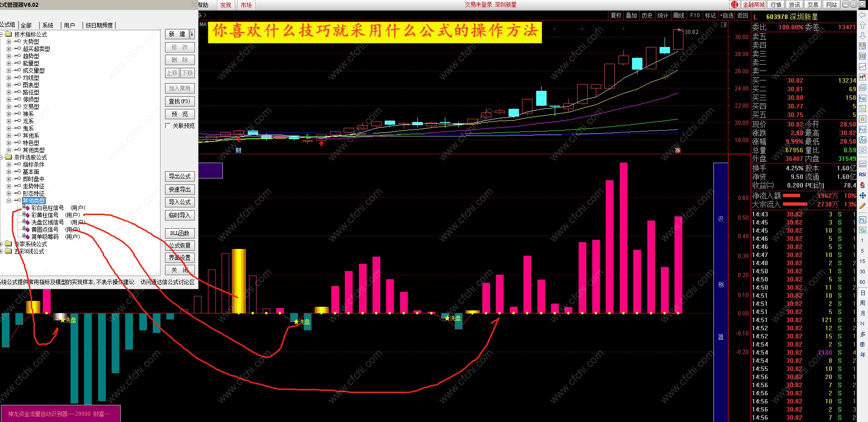The image size is (868, 422).
Task: Click the 金融商城 logo icon at top
Action: point(735,5)
